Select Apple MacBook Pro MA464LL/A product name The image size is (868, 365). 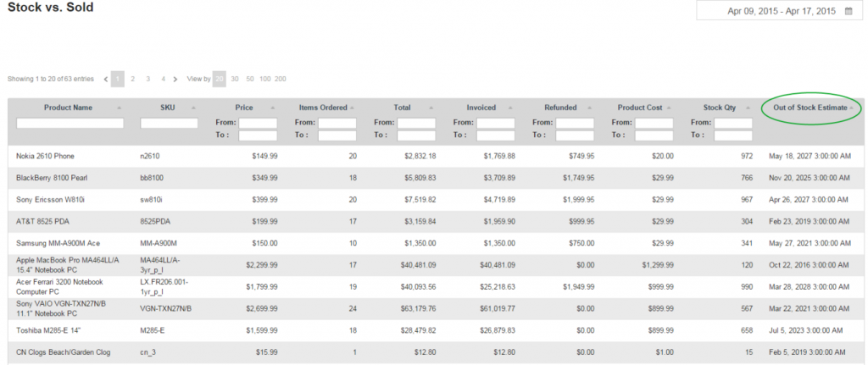(x=68, y=264)
